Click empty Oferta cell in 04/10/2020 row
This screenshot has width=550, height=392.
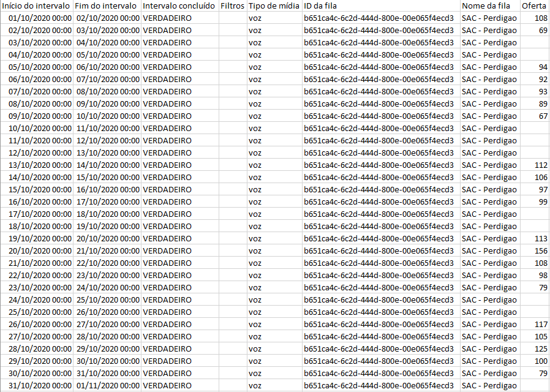point(535,55)
